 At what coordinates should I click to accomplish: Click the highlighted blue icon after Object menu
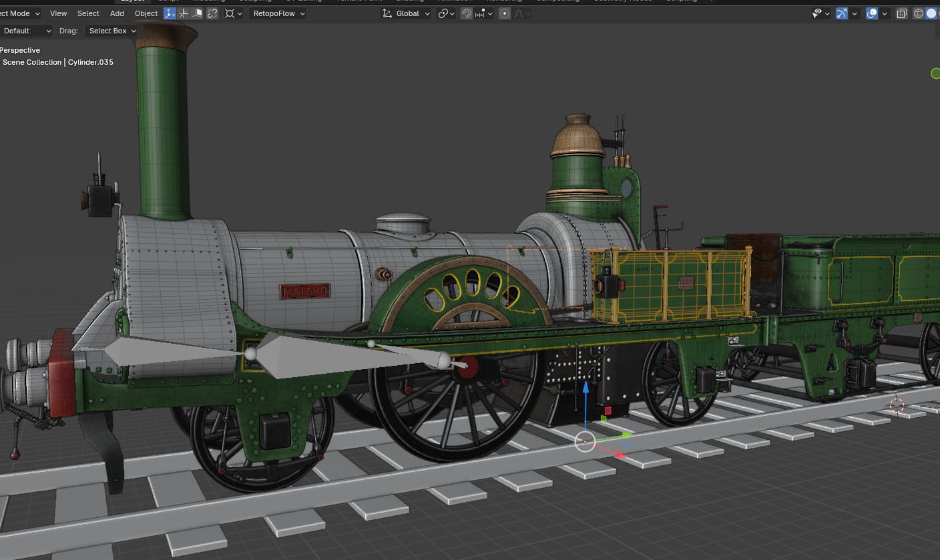tap(170, 13)
